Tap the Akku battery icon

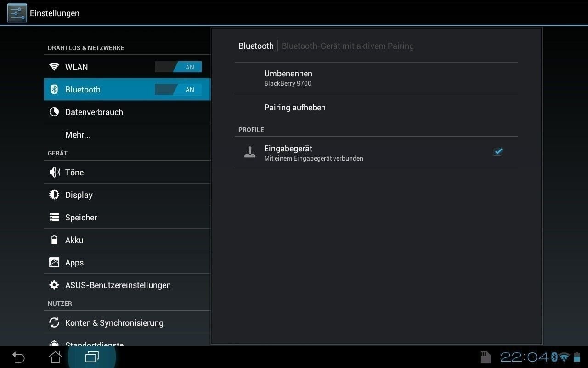(x=54, y=240)
